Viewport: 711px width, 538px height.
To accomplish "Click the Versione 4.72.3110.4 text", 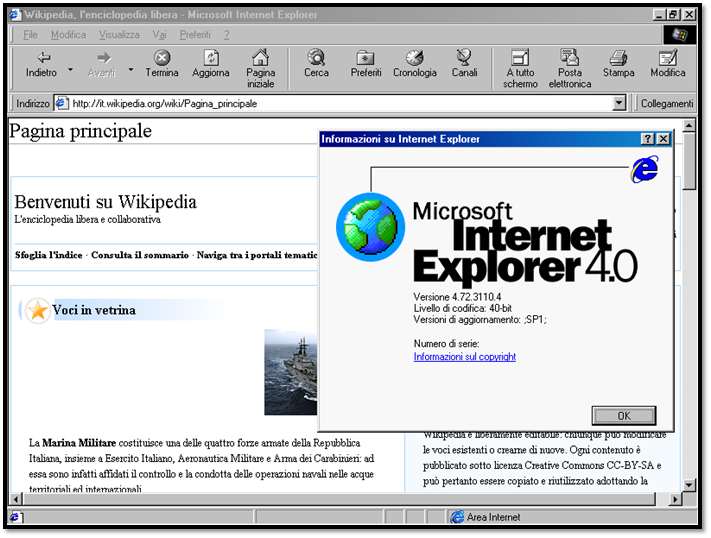I will point(457,297).
